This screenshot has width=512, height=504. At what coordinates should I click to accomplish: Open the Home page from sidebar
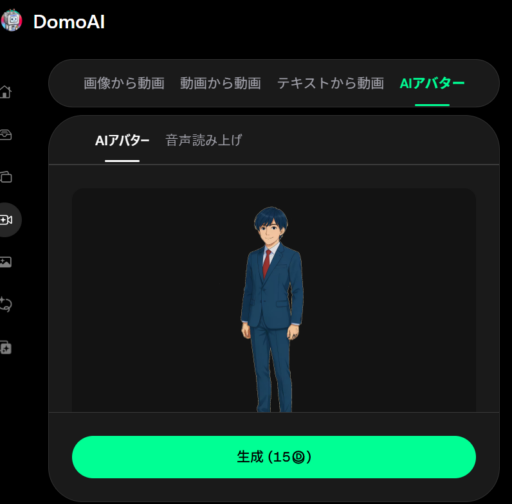6,92
